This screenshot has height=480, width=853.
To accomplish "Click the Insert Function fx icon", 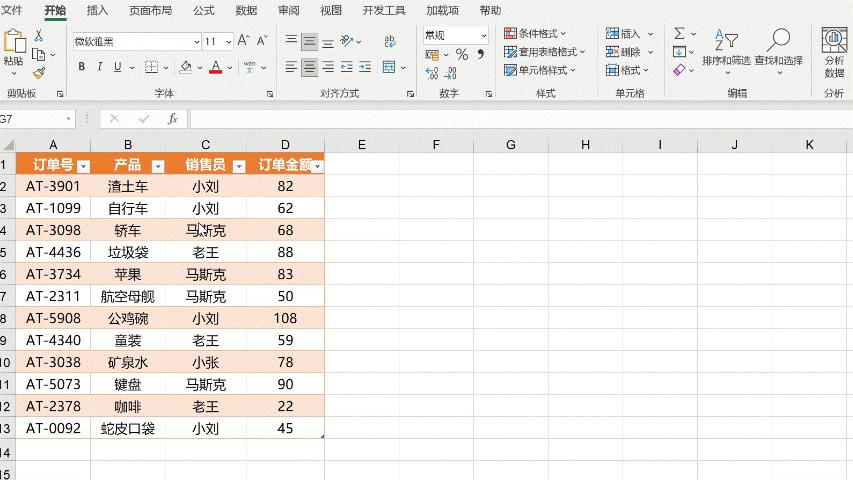I will 172,119.
